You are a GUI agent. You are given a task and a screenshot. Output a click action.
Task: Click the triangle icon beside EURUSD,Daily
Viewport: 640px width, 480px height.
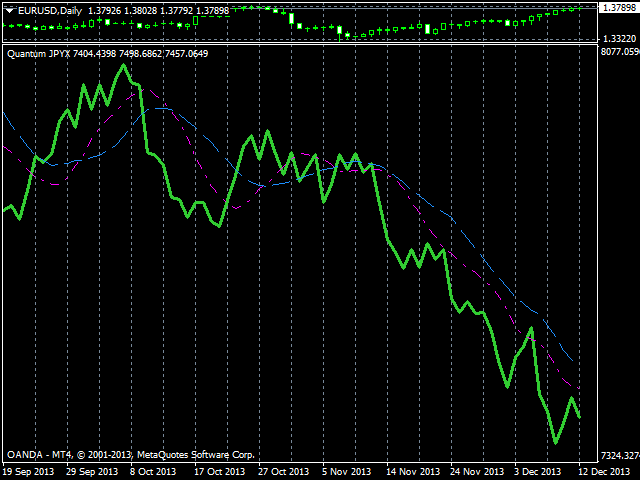click(x=9, y=10)
